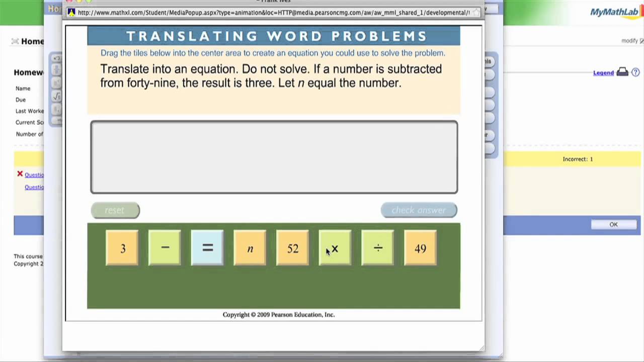Choose the equals sign tile

tap(207, 248)
